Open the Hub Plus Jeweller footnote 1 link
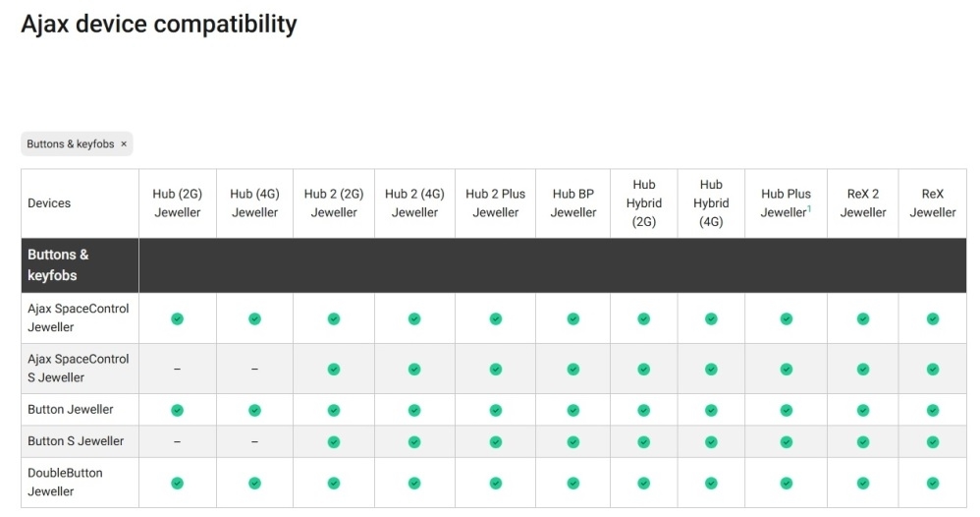 coord(808,208)
